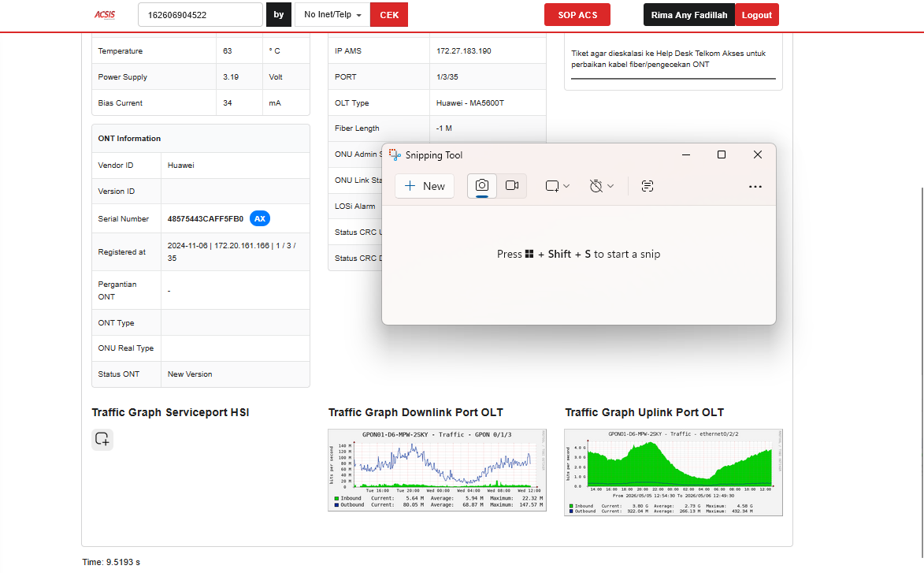Open the Downlink Port OLT traffic graph
Image resolution: width=924 pixels, height=573 pixels.
tap(437, 470)
